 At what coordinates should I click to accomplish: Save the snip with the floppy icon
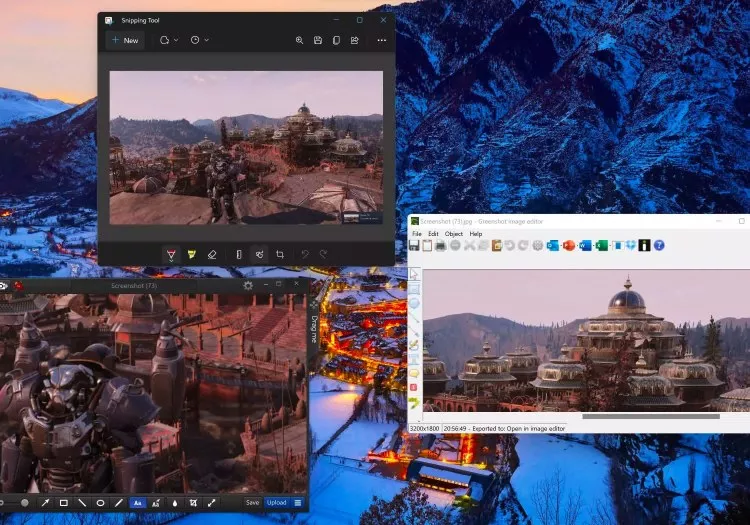[317, 40]
